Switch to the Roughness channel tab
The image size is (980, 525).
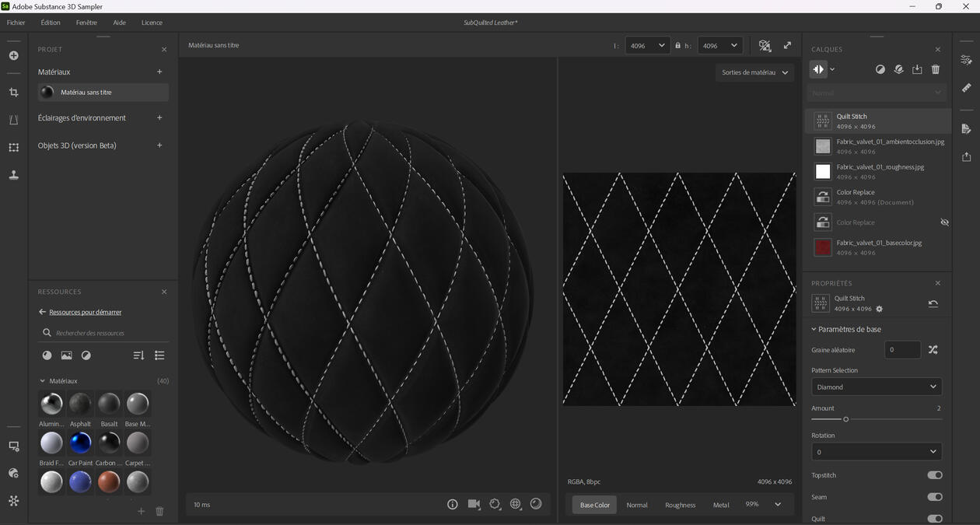coord(680,505)
